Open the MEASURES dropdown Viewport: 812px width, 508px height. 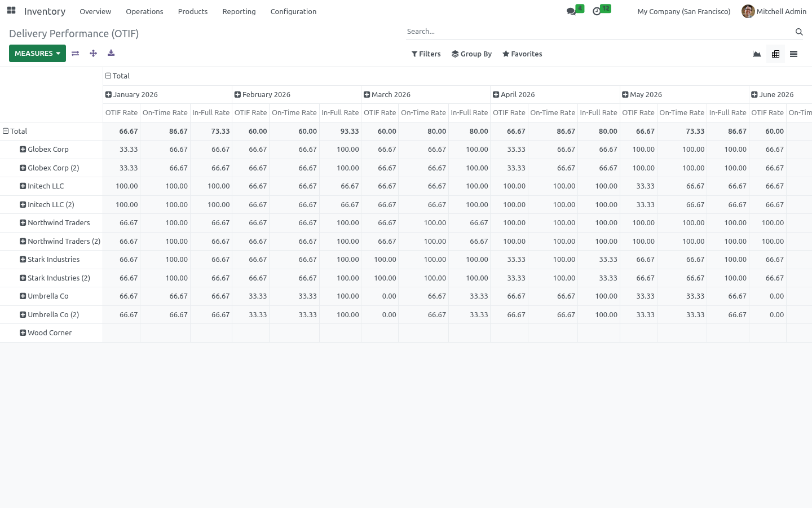[x=37, y=53]
